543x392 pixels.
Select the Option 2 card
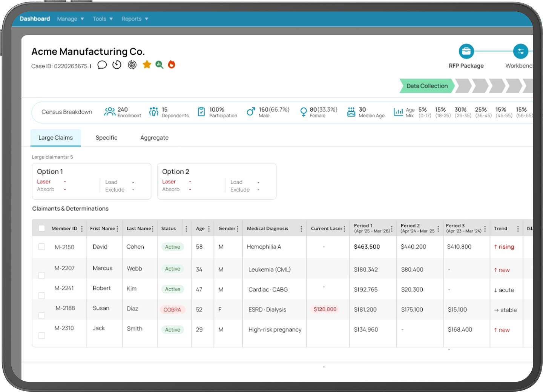point(217,181)
